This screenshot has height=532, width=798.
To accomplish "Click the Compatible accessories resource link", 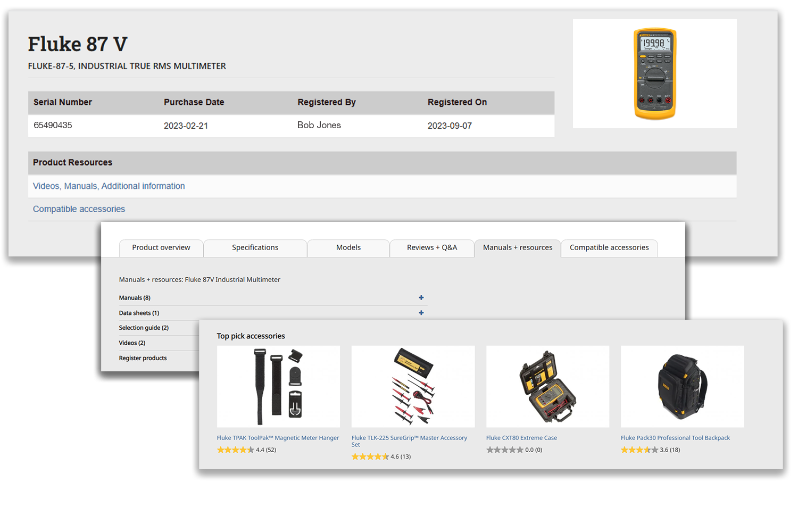I will [79, 209].
